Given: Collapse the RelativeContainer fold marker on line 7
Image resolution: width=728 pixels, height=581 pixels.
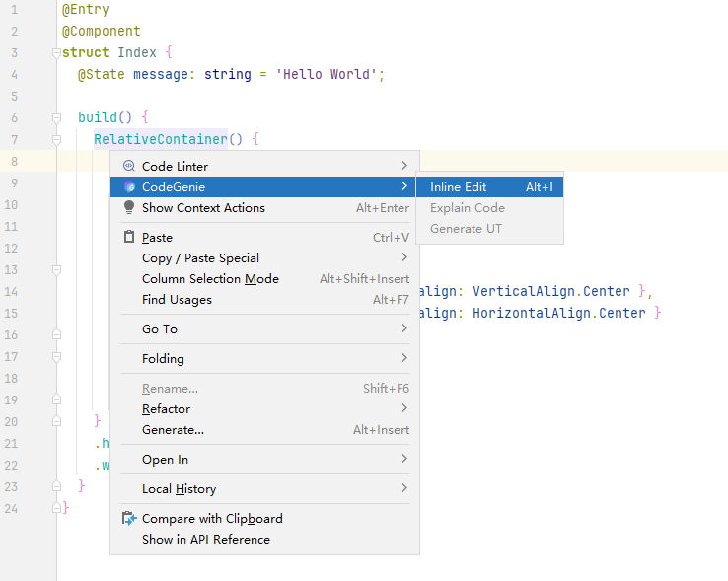Looking at the screenshot, I should click(58, 139).
